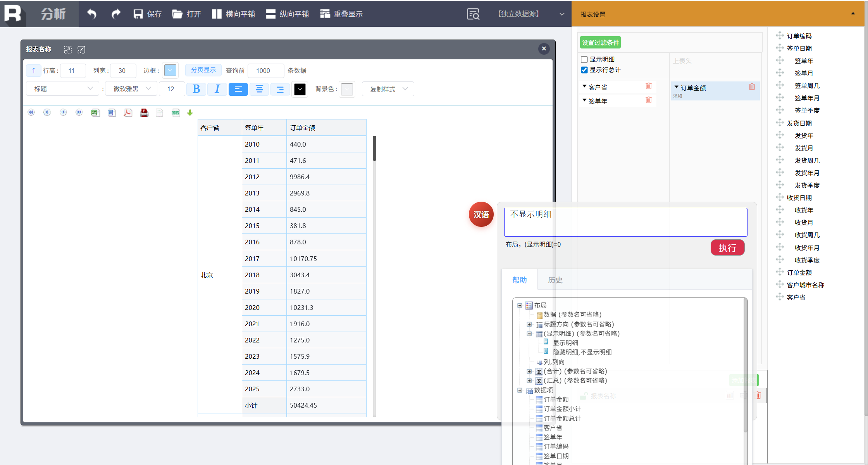
Task: Toggle the 分页显示 button
Action: (x=203, y=70)
